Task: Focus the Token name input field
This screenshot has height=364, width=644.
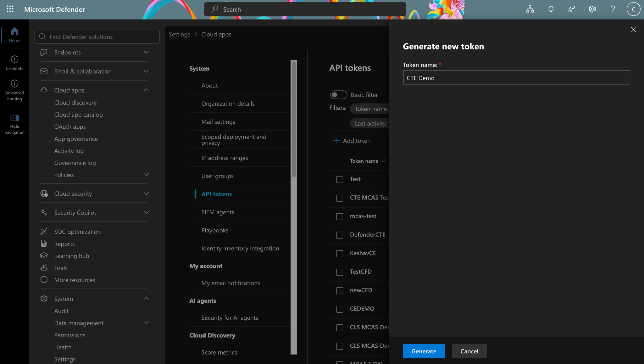Action: 516,78
